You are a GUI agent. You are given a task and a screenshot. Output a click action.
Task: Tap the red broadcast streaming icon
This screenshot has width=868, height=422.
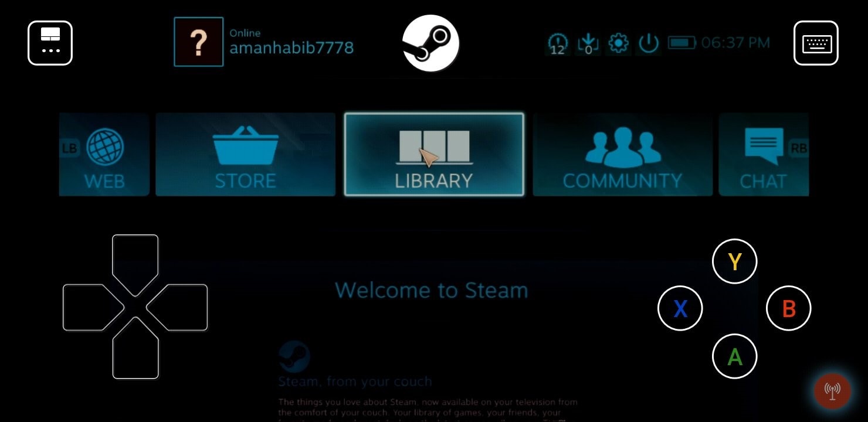(832, 390)
